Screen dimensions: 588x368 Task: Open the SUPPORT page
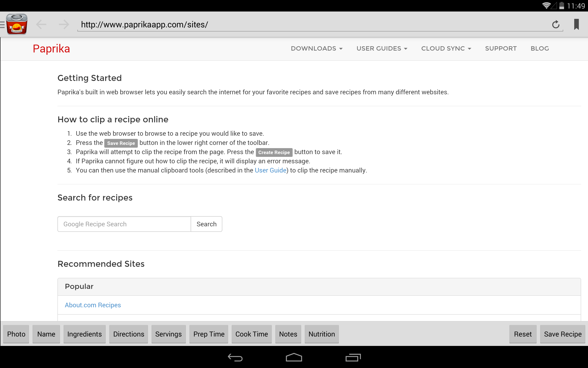click(501, 49)
